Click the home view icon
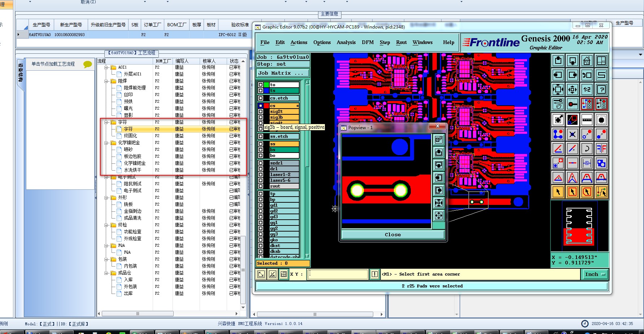Screen dimensions: 644x334 [587, 61]
